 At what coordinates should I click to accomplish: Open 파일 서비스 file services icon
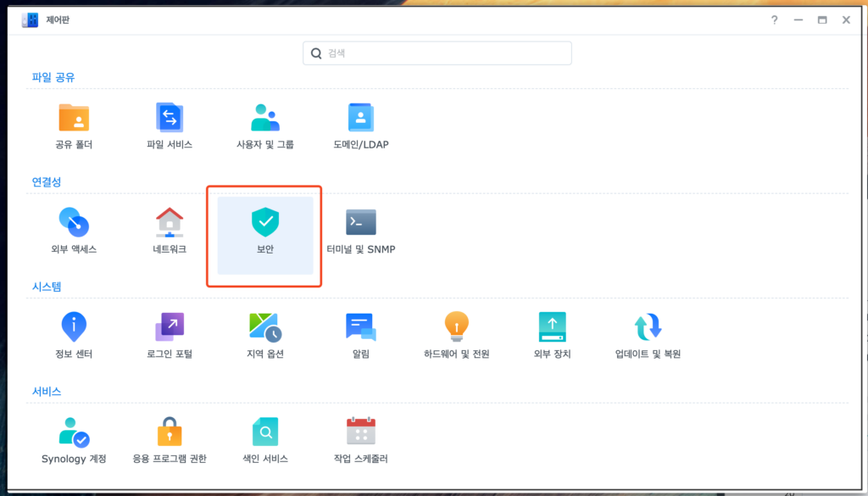pyautogui.click(x=170, y=117)
